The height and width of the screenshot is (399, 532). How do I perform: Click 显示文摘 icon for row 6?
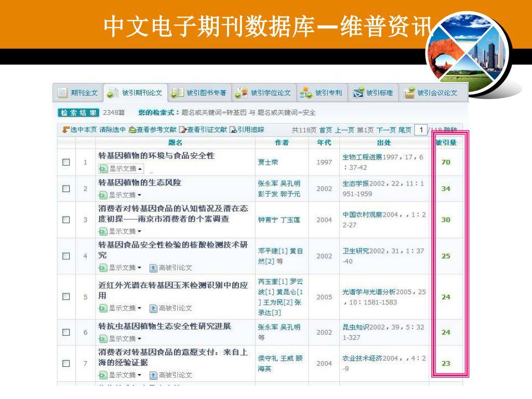click(103, 339)
